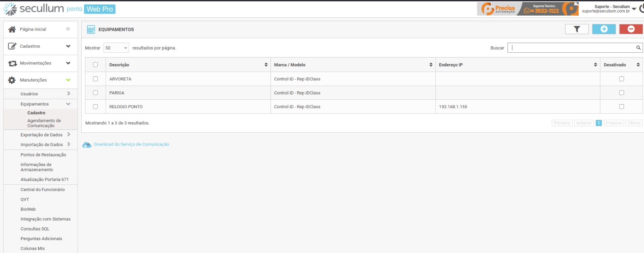Viewport: 644px width, 253px height.
Task: Click the Próximo pagination button
Action: click(613, 123)
